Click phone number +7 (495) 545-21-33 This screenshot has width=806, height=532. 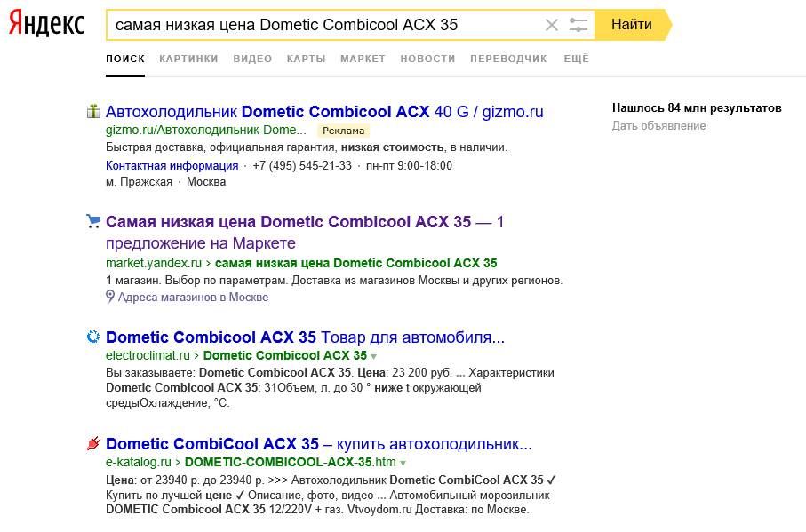(302, 165)
